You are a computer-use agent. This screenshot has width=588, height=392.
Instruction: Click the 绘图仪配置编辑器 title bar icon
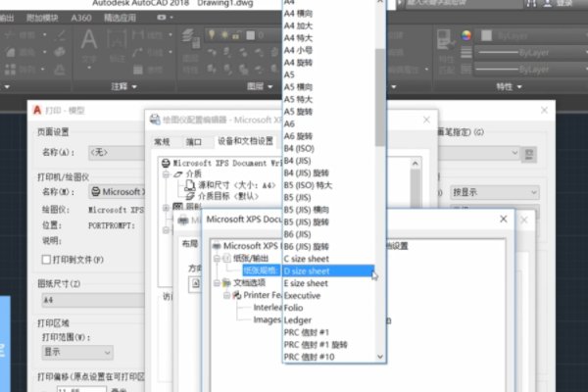pos(155,120)
